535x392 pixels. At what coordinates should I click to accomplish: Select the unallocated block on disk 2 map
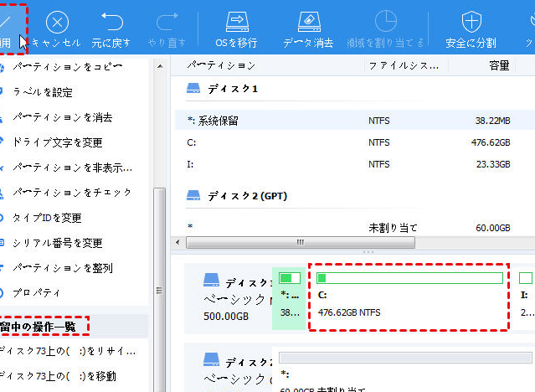(404, 369)
